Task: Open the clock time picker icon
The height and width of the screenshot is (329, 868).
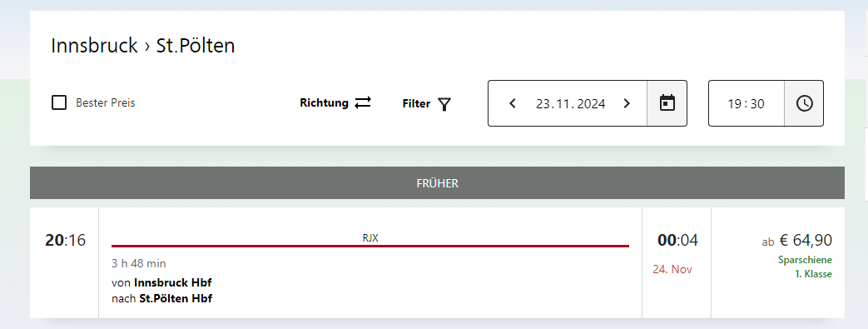Action: 804,103
